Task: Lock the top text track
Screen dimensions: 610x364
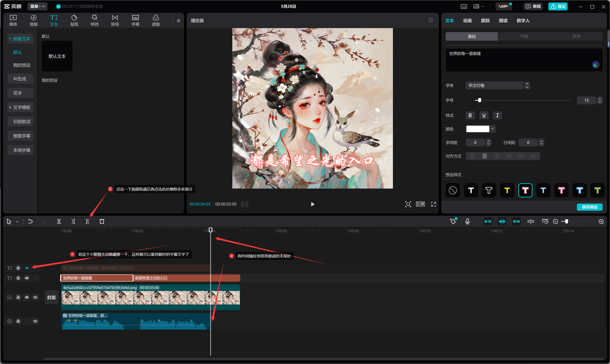Action: 18,268
